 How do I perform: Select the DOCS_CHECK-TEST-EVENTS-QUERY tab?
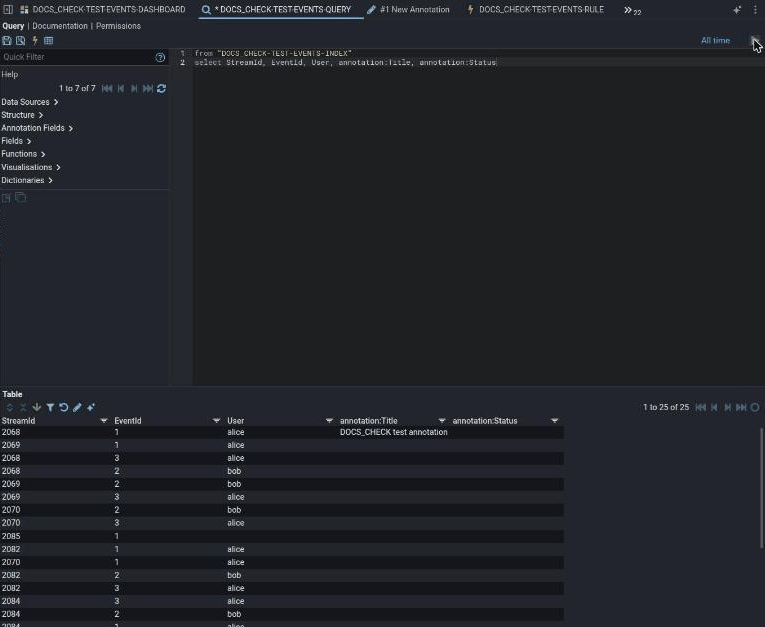click(281, 9)
